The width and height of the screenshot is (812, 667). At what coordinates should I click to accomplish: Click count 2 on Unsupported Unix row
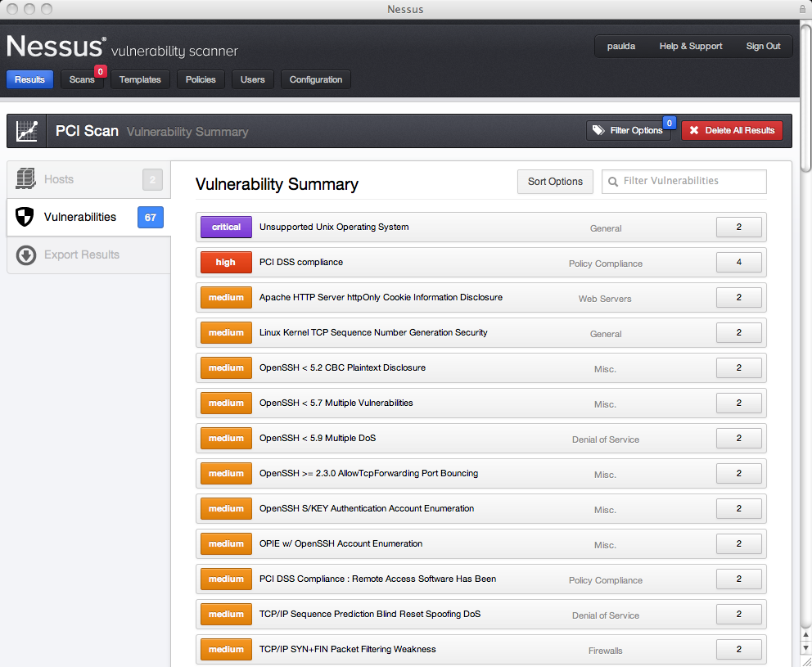point(739,227)
